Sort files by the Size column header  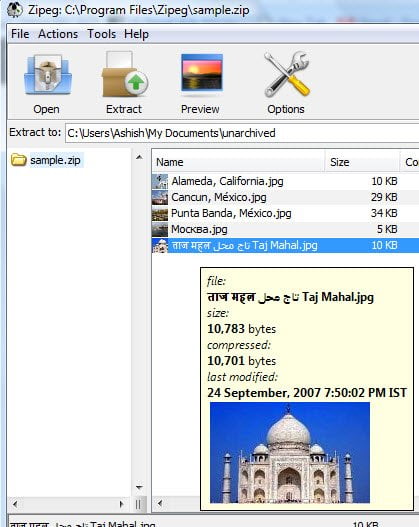[362, 162]
